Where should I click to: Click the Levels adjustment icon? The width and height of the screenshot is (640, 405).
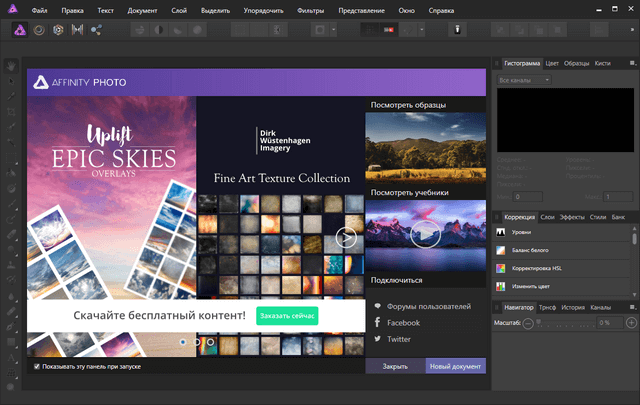pyautogui.click(x=502, y=232)
